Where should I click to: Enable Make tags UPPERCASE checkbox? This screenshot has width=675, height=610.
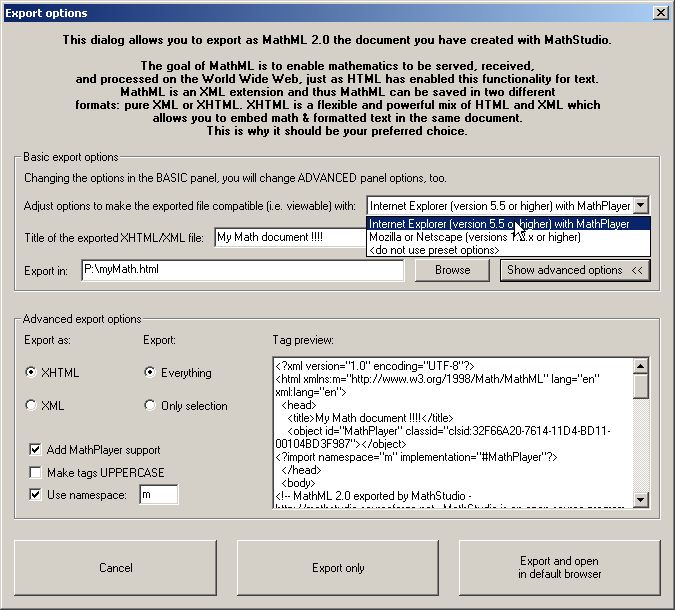[x=35, y=472]
